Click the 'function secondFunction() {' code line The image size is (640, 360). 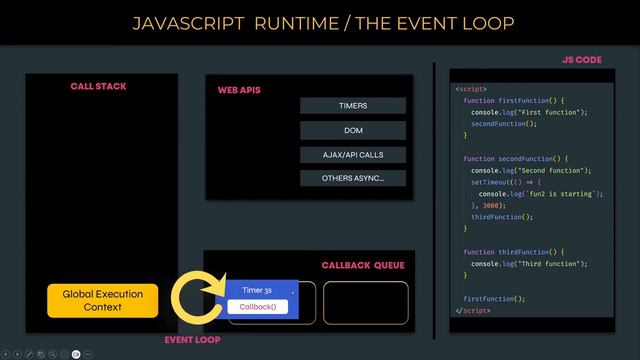[516, 159]
